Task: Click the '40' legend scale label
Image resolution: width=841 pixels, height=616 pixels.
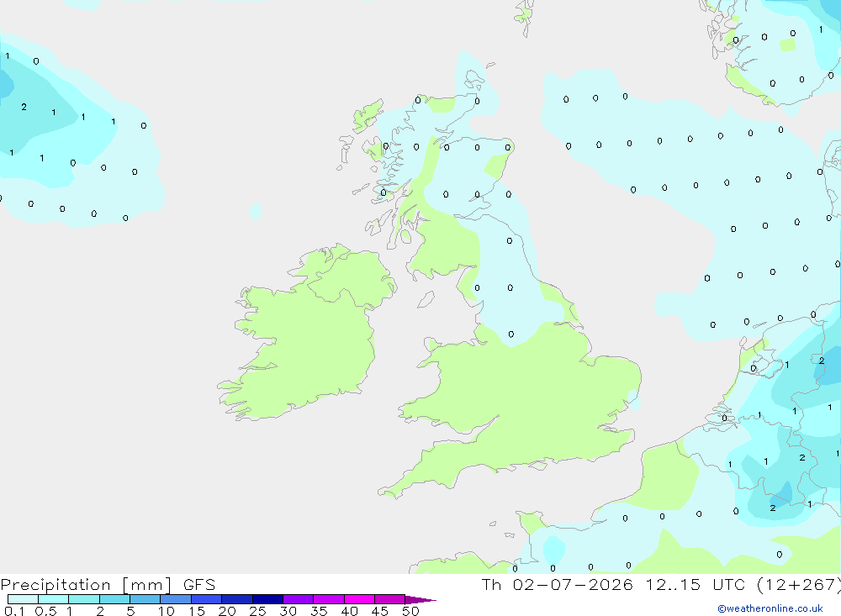Action: click(349, 611)
